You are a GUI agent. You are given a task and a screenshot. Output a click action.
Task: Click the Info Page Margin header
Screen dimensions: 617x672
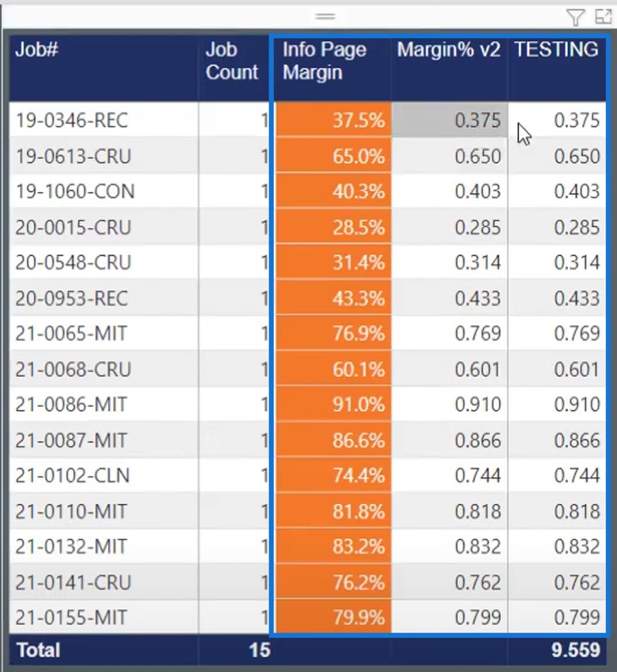[x=324, y=61]
